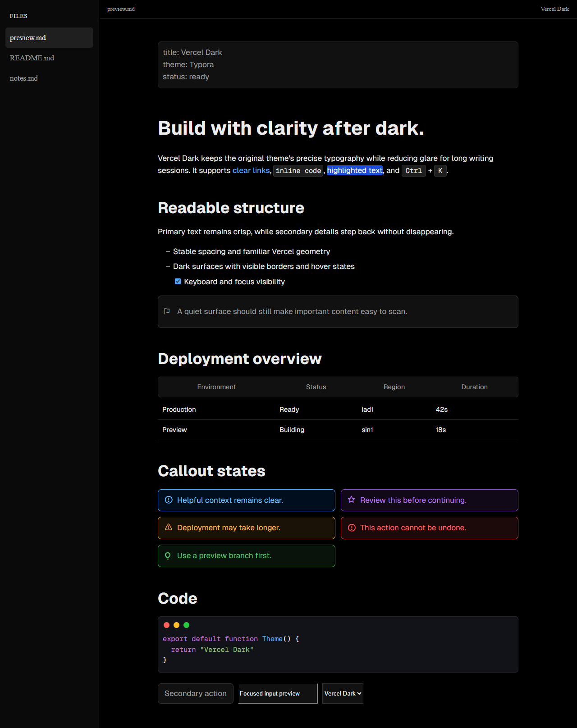Click the FILES sidebar header
The image size is (577, 728).
(x=18, y=16)
